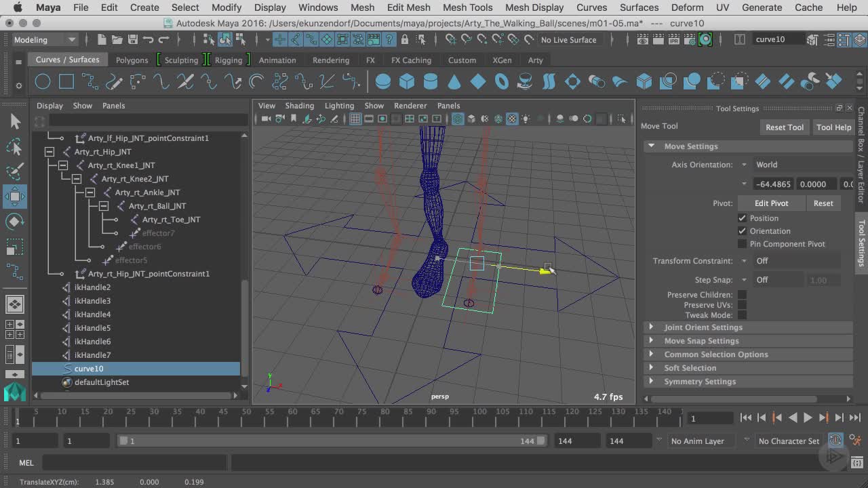The width and height of the screenshot is (868, 488).
Task: Switch to the Arty shelf tab
Action: coord(536,60)
